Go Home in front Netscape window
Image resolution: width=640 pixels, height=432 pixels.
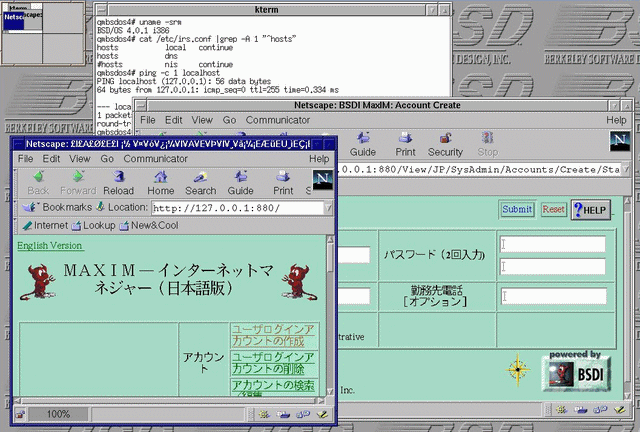[161, 182]
